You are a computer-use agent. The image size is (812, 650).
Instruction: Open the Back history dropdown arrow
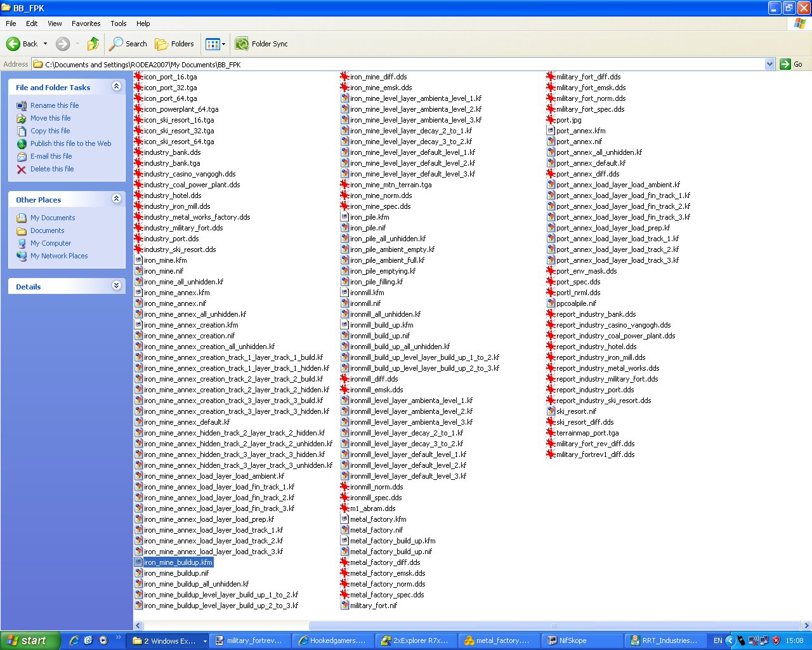coord(45,44)
